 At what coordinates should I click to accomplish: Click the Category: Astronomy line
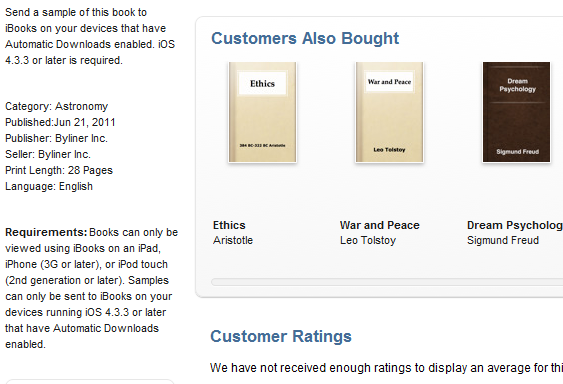pyautogui.click(x=56, y=106)
